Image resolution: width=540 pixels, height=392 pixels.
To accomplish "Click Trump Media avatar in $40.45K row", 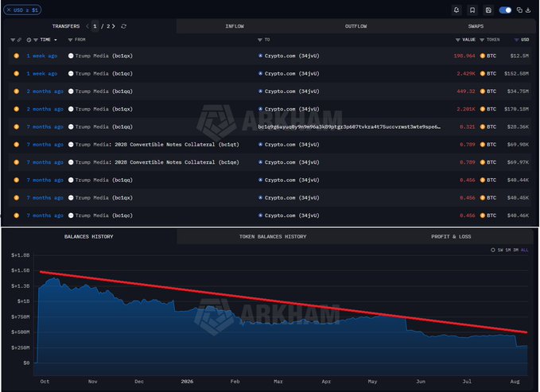I will tap(71, 198).
